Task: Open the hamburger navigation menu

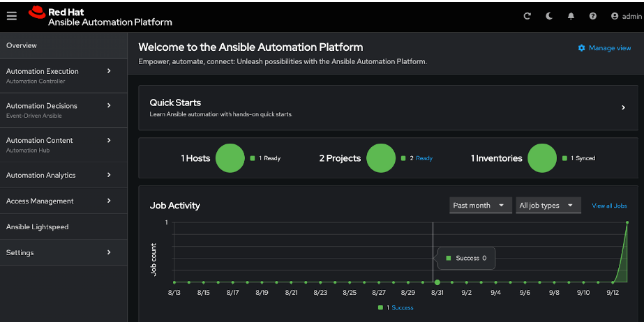Action: [11, 16]
